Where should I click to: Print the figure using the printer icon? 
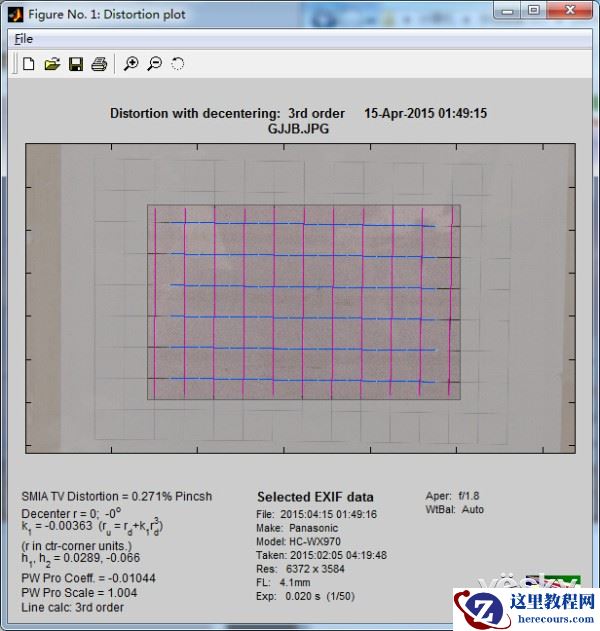tap(99, 64)
